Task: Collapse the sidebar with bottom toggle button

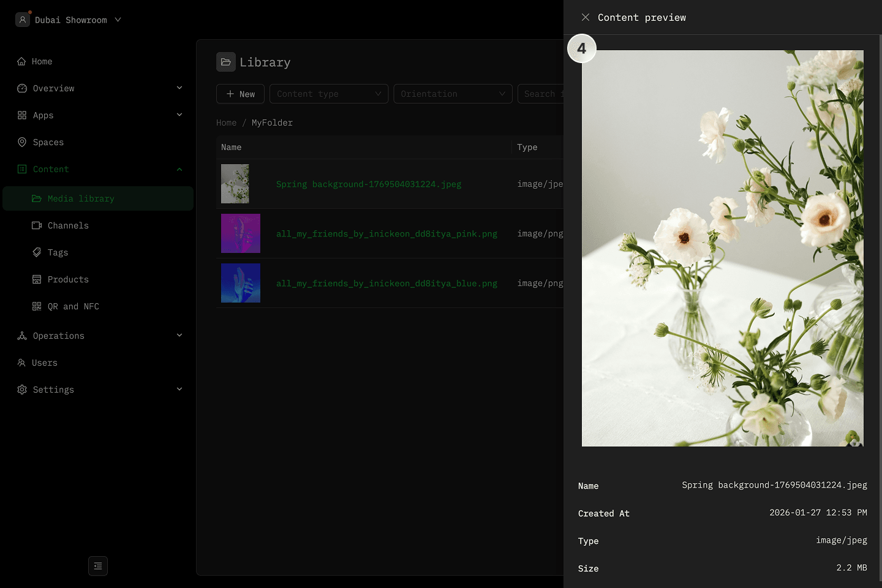Action: pyautogui.click(x=98, y=566)
